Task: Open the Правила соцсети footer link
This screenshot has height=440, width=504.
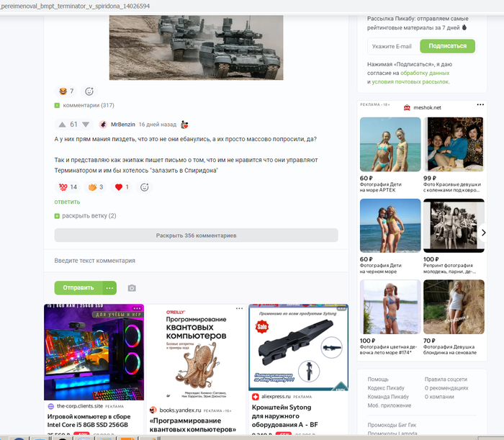Action: [446, 380]
